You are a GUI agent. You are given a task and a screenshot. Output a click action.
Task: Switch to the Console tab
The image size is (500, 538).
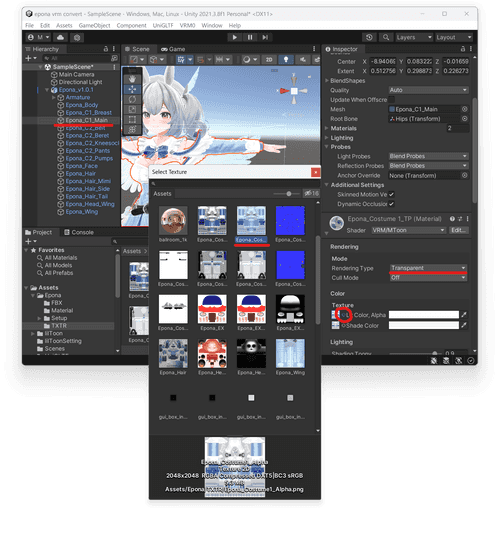(79, 232)
